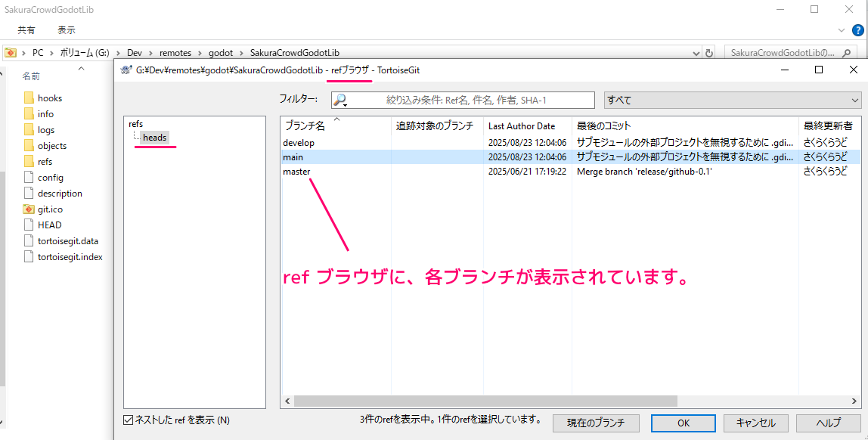This screenshot has height=440, width=868.
Task: Toggle the nested ref display checkbox
Action: tap(128, 420)
